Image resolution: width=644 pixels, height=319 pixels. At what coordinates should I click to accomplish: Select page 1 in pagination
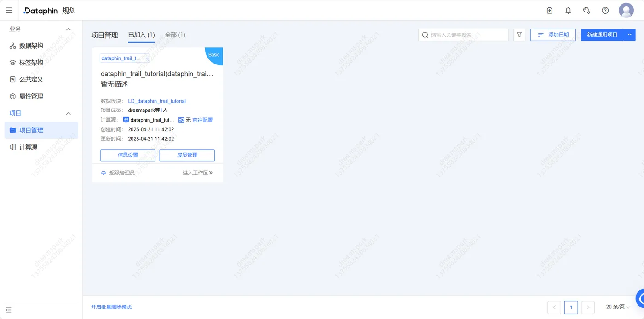571,307
